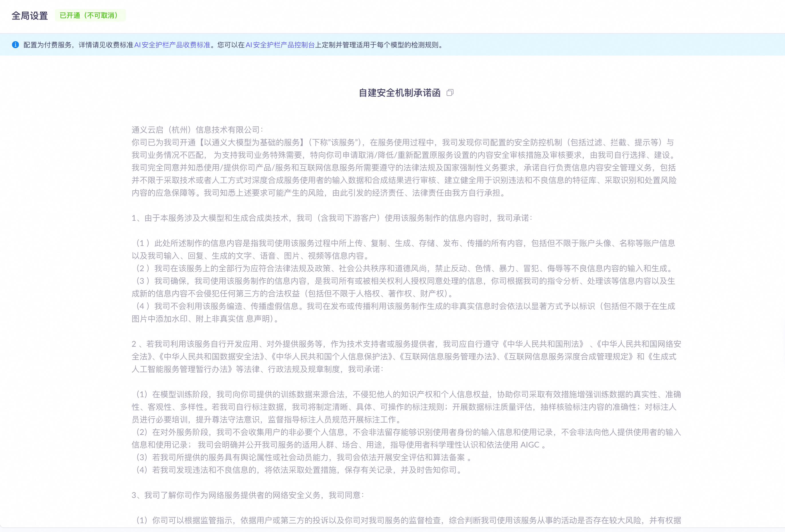This screenshot has height=532, width=785.
Task: Open the AI安全护栏产品控制台 link
Action: (280, 45)
